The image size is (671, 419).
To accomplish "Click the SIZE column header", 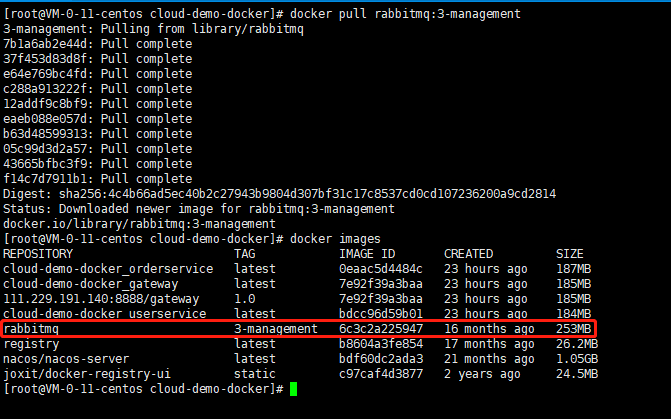I will (570, 254).
